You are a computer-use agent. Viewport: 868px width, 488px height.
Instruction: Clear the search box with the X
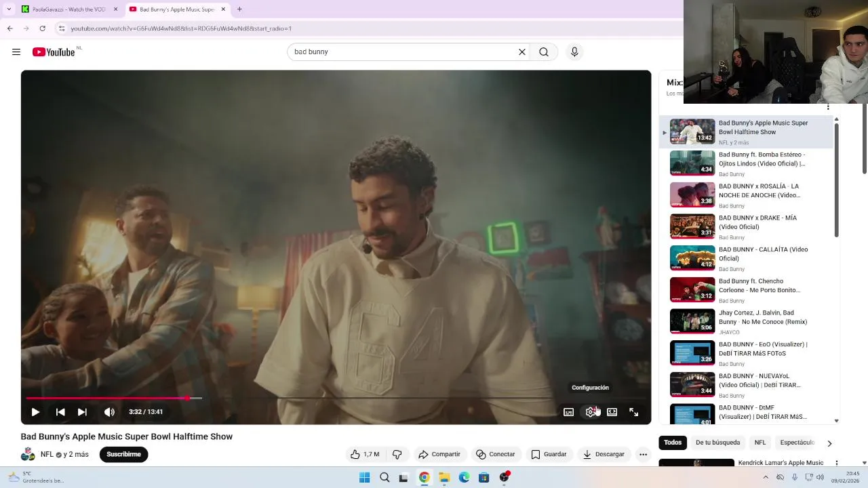(x=522, y=52)
